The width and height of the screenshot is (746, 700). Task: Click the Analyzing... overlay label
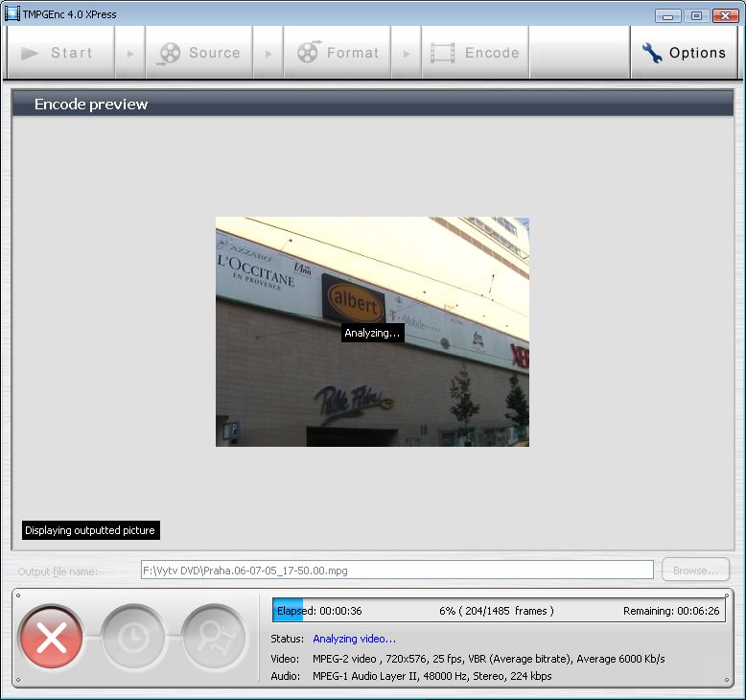coord(372,333)
